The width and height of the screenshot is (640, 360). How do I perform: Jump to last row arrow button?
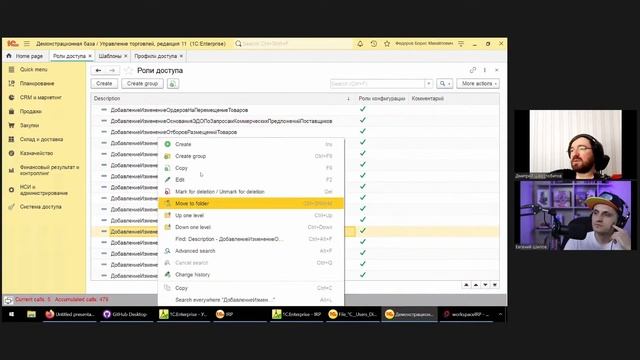point(495,285)
